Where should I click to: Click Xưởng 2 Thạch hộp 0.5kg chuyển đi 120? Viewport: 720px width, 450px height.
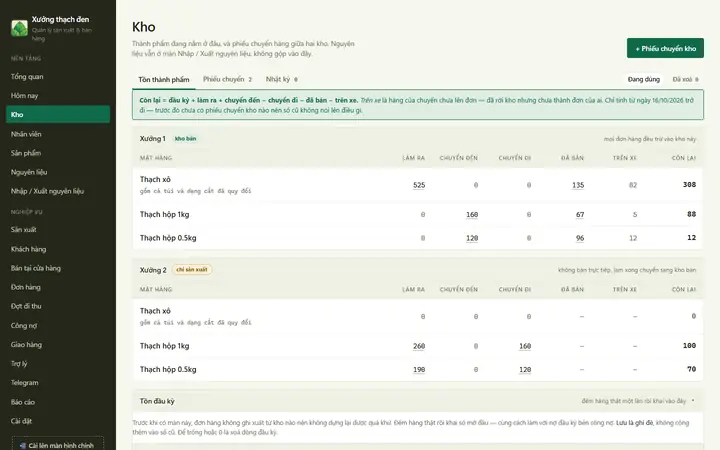point(525,369)
